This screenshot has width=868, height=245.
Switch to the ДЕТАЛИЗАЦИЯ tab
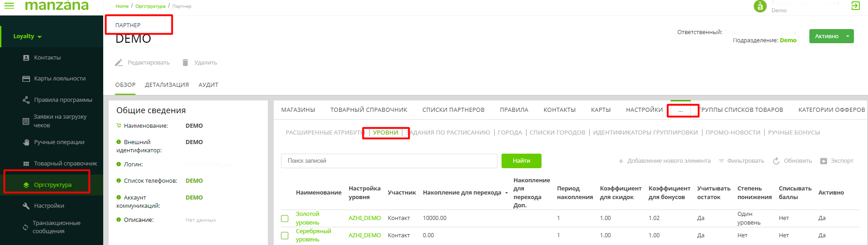click(x=166, y=85)
